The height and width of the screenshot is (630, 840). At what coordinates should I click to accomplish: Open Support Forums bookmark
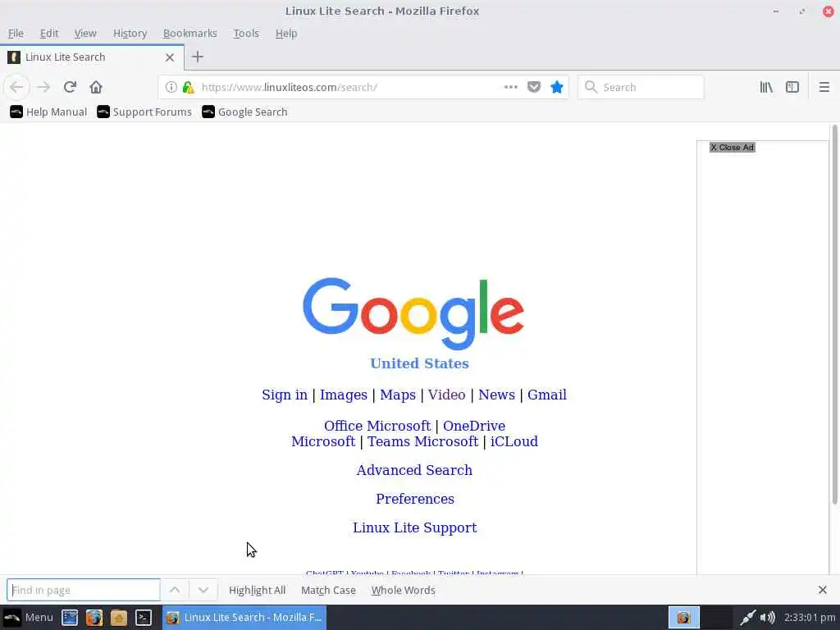coord(144,112)
